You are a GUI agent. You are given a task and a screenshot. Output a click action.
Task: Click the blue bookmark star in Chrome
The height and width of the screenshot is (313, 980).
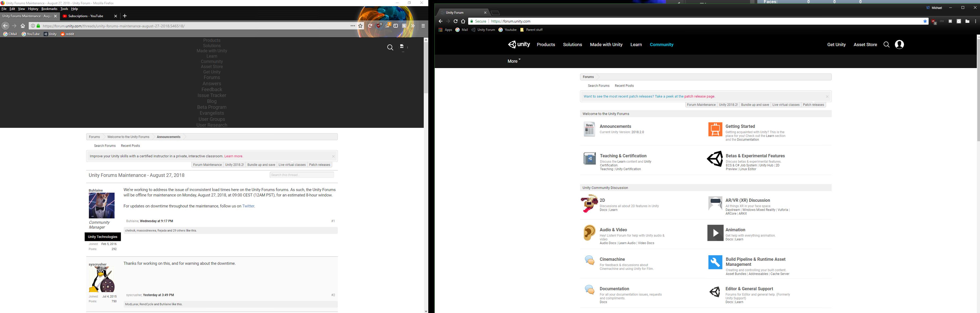pyautogui.click(x=925, y=21)
